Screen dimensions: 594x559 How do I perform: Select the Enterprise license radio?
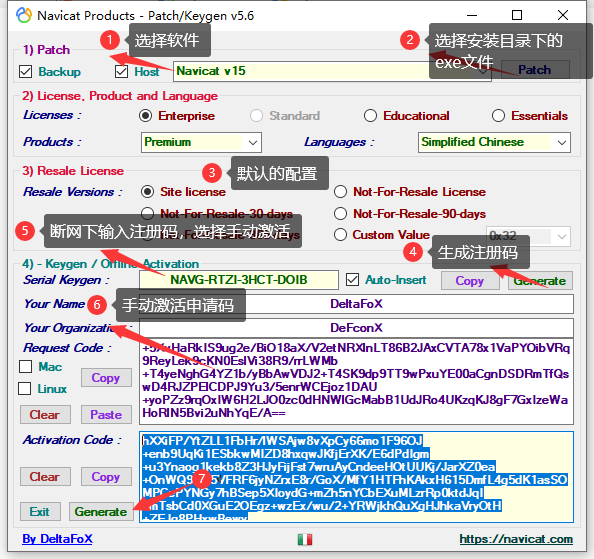tap(145, 116)
